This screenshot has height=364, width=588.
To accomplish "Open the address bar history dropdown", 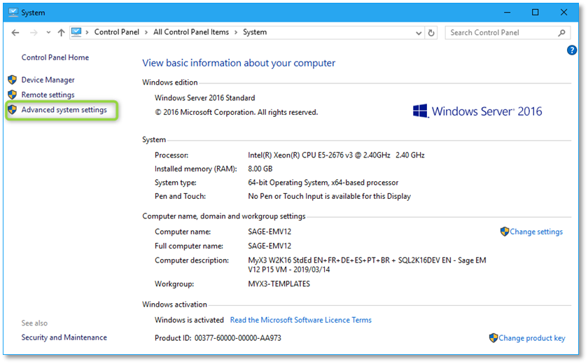I will (x=419, y=33).
